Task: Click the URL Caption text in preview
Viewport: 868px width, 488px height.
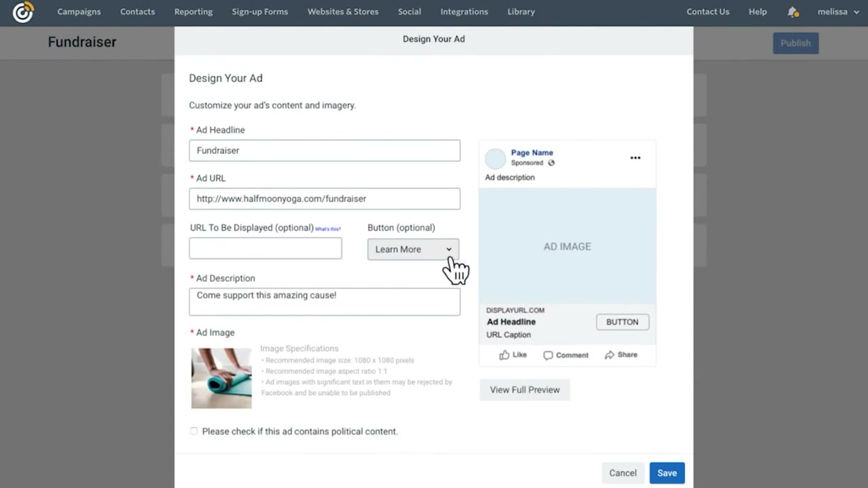Action: click(509, 335)
